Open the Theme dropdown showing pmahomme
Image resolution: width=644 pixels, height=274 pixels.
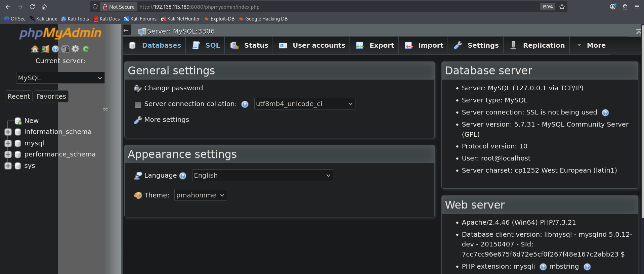point(200,195)
